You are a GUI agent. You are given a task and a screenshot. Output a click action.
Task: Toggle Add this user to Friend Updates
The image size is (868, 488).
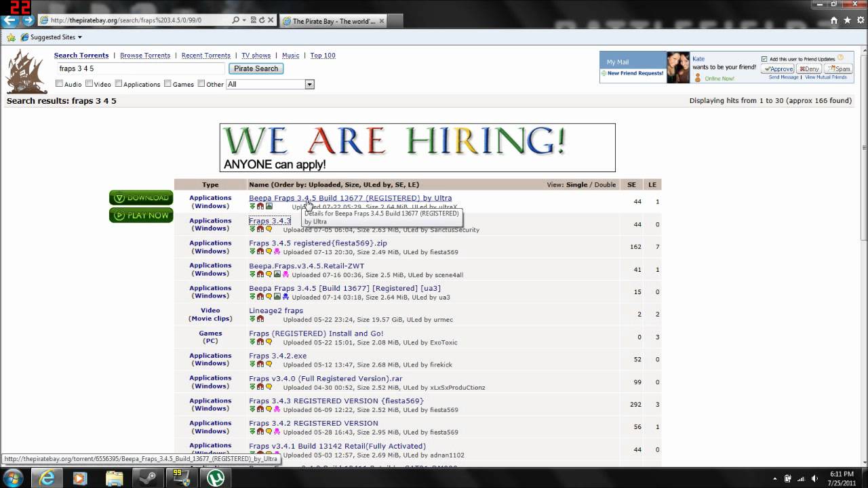tap(764, 59)
